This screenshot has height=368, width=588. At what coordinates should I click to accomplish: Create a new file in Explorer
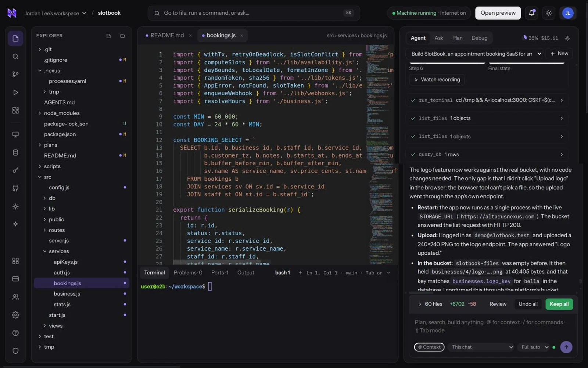[x=108, y=36]
